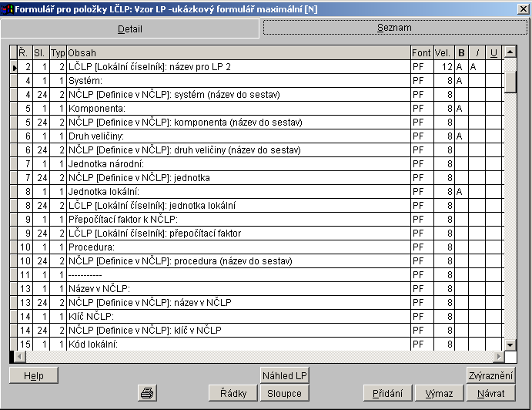Switch to the Detail tab
532x410 pixels.
tap(129, 29)
